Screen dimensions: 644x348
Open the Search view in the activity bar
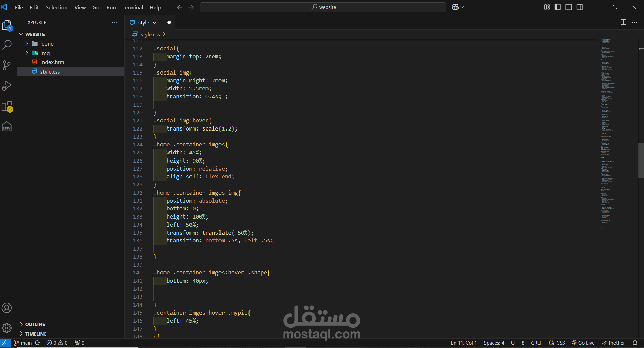coord(7,45)
